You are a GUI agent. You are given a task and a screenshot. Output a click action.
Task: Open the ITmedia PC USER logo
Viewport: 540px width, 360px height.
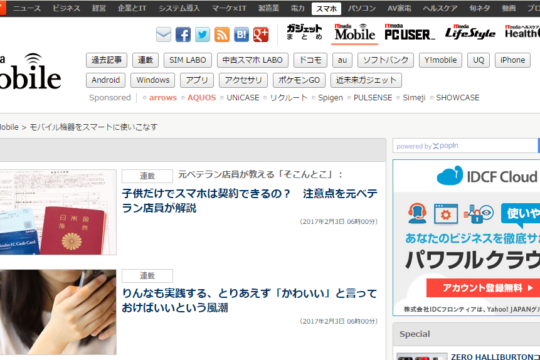tap(409, 32)
